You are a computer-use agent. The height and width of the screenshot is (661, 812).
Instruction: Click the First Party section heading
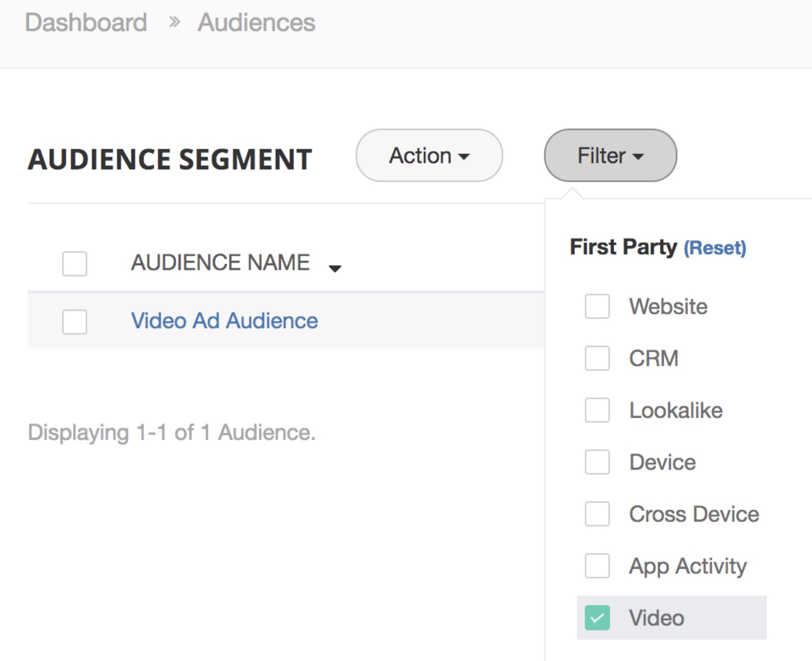(623, 247)
